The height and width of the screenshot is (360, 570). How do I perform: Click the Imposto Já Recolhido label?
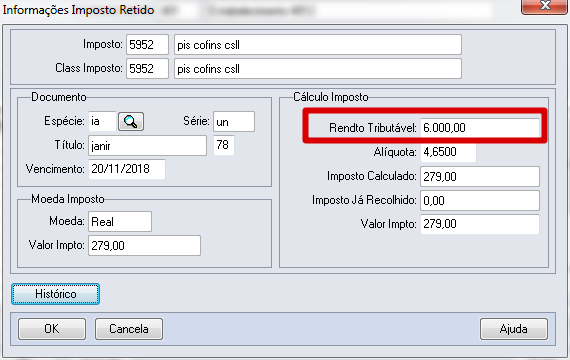(x=364, y=200)
